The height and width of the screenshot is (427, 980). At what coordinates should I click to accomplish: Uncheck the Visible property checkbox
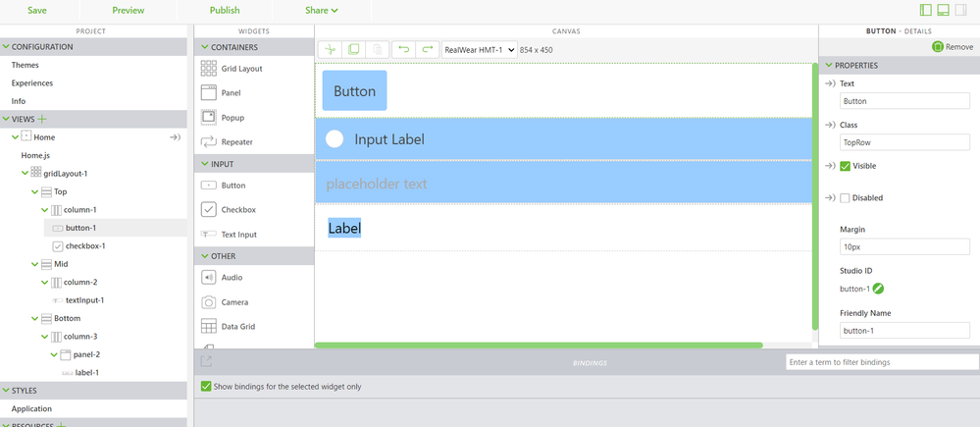point(845,166)
